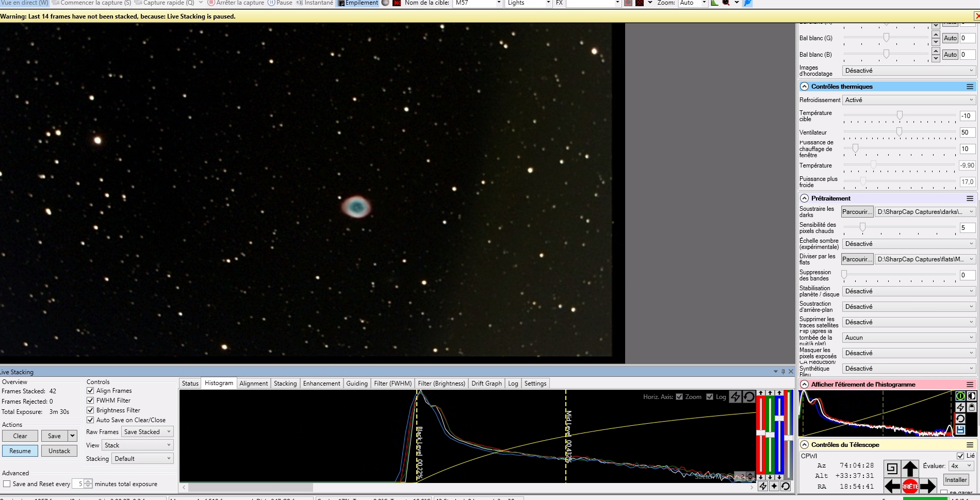Toggle the histogram Zoom checkbox

[x=679, y=397]
